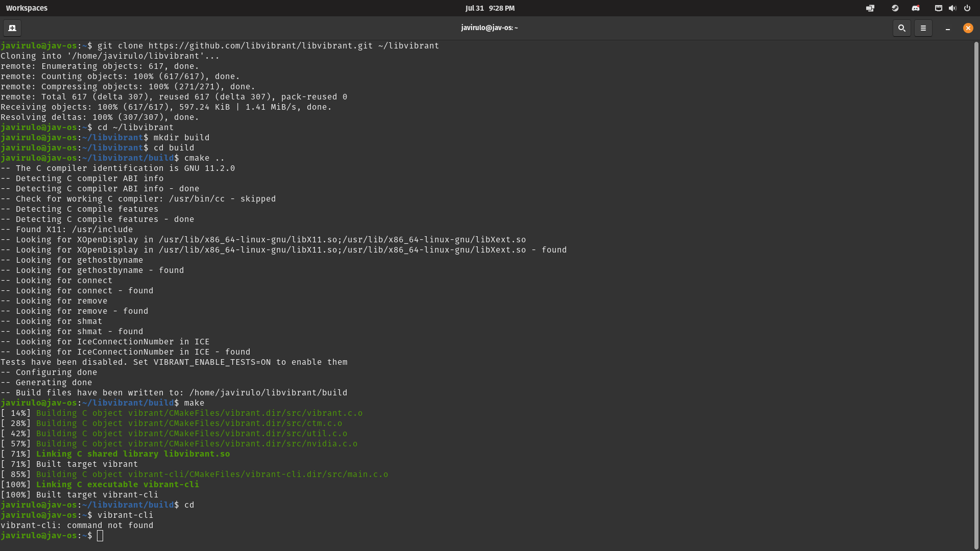Open the Workspaces overview
Screen dimensions: 980x551
[27, 8]
